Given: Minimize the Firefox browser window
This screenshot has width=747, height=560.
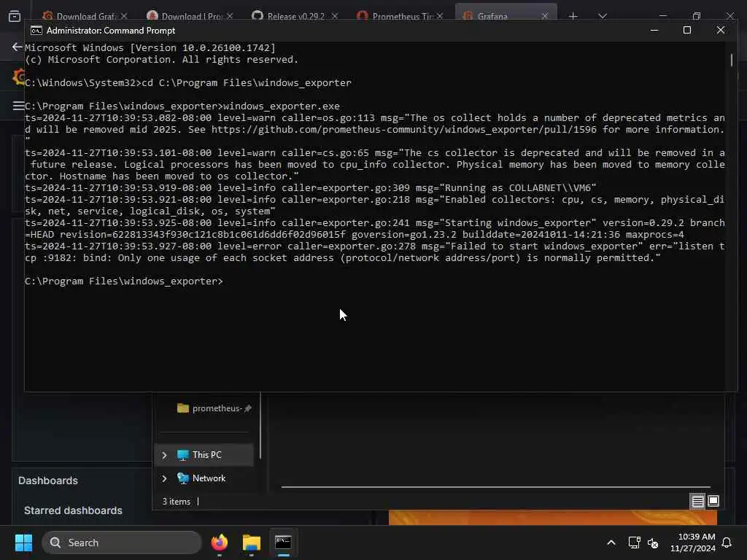Looking at the screenshot, I should (x=662, y=16).
